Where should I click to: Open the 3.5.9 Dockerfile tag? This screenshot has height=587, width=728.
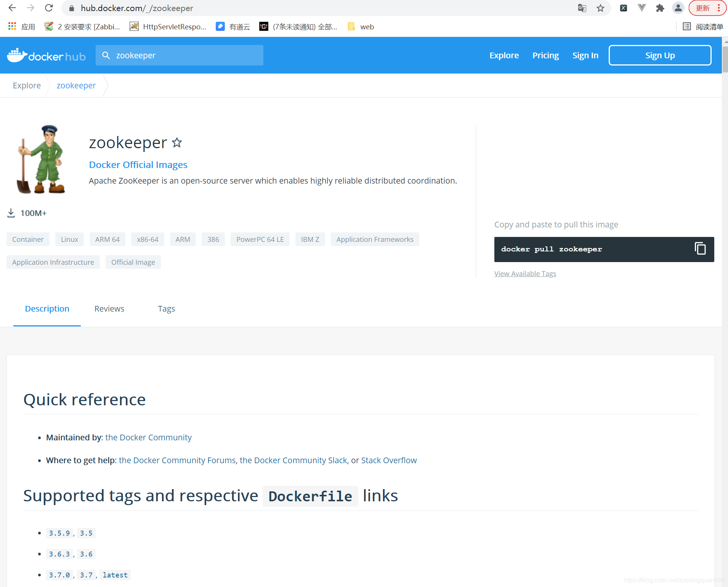click(59, 533)
